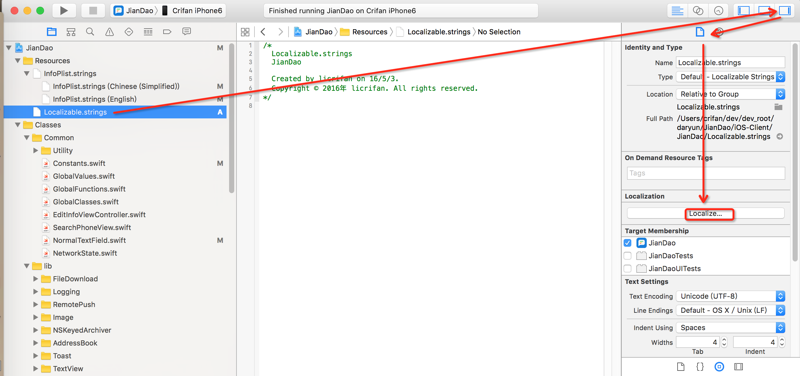Adjust the Tab width stepper

click(724, 342)
